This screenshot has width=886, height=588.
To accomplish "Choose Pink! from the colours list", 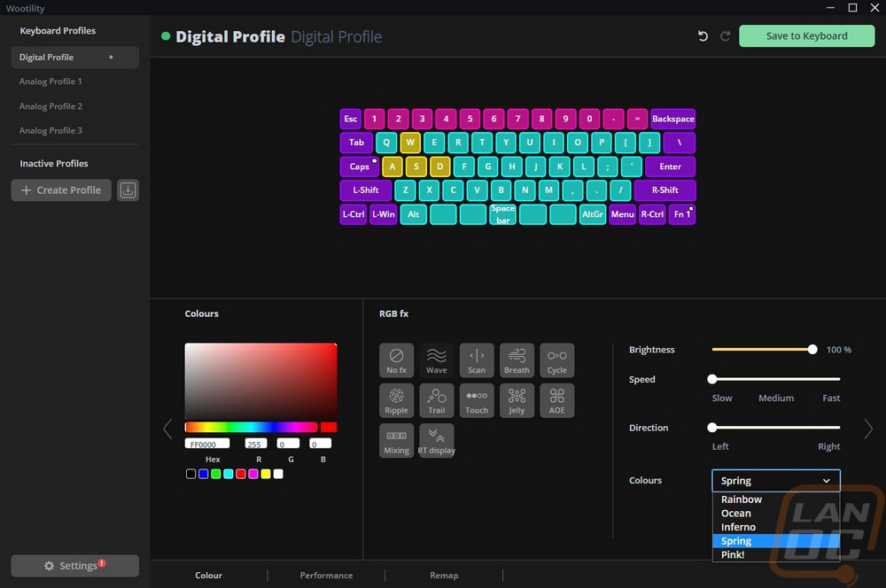I will [x=776, y=554].
